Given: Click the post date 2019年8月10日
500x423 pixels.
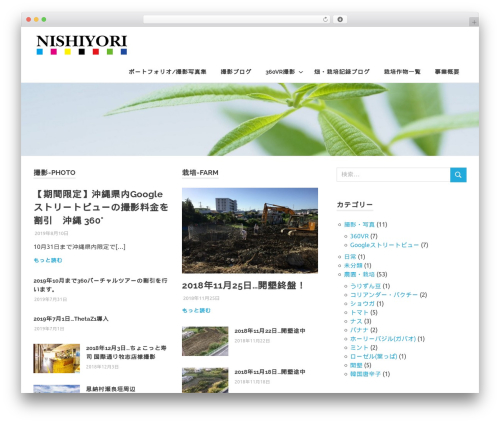Looking at the screenshot, I should point(51,233).
